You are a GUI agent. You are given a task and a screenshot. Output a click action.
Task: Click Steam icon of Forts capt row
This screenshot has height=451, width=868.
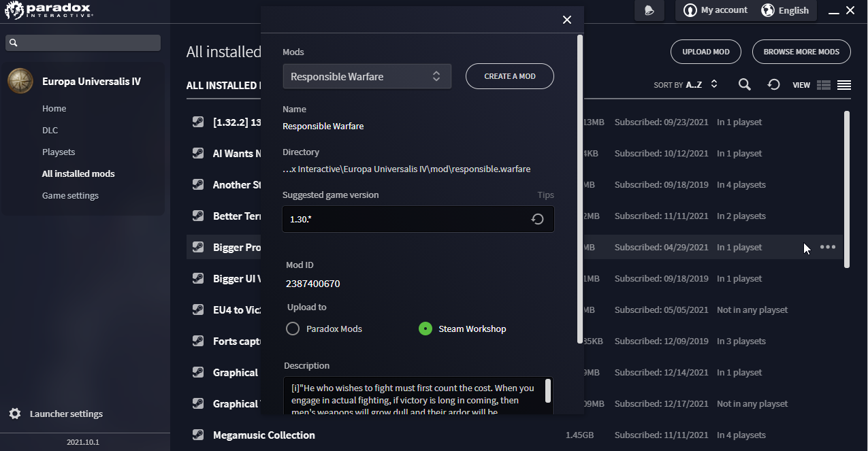coord(197,341)
